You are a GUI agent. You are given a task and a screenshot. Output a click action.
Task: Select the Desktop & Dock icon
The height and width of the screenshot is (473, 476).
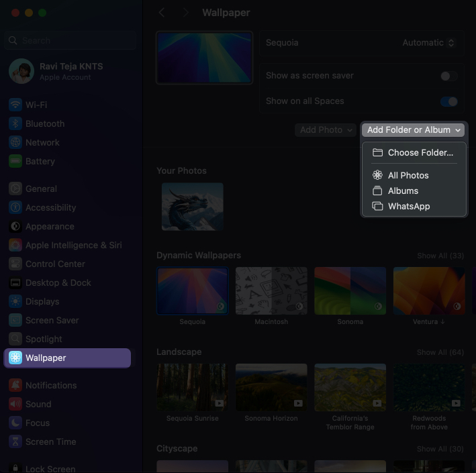pos(15,282)
